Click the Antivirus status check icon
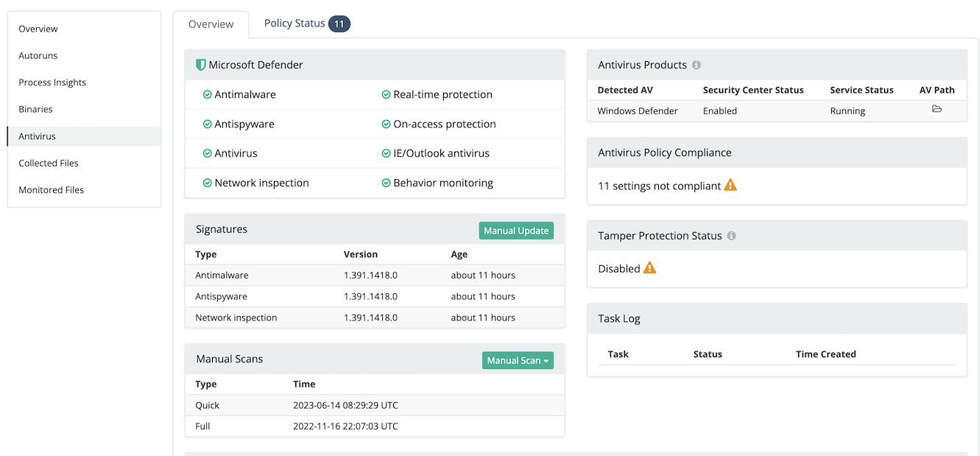The height and width of the screenshot is (456, 980). [x=208, y=153]
